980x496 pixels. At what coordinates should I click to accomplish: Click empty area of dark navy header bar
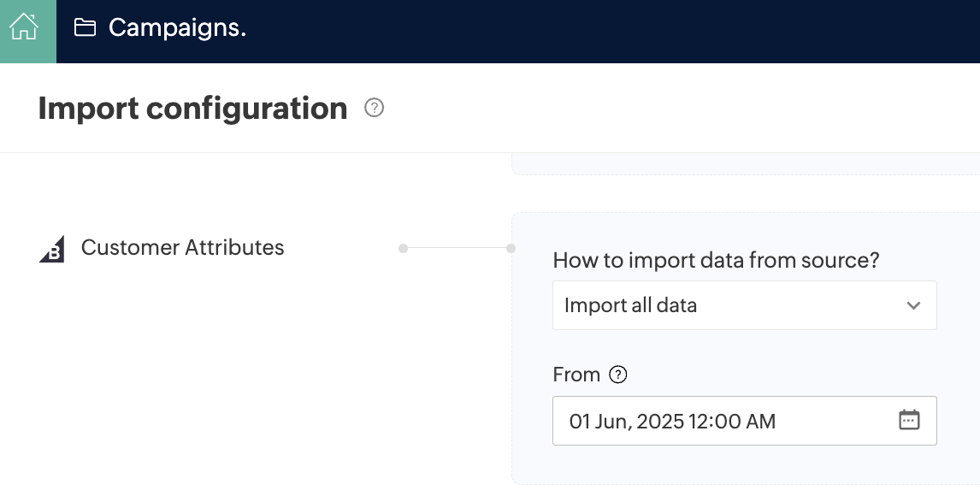[599, 31]
